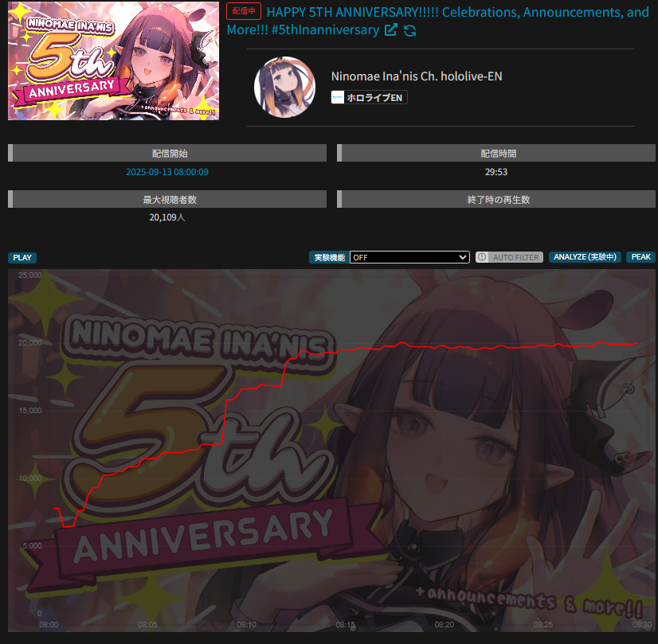Click the 08:20 time label on the chart axis
Image resolution: width=658 pixels, height=644 pixels.
(445, 625)
